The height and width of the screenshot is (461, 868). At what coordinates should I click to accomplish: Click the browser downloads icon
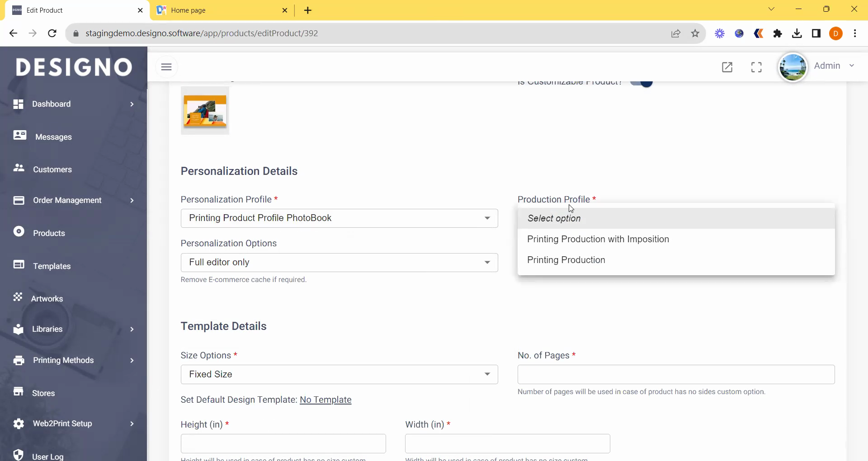pyautogui.click(x=797, y=33)
